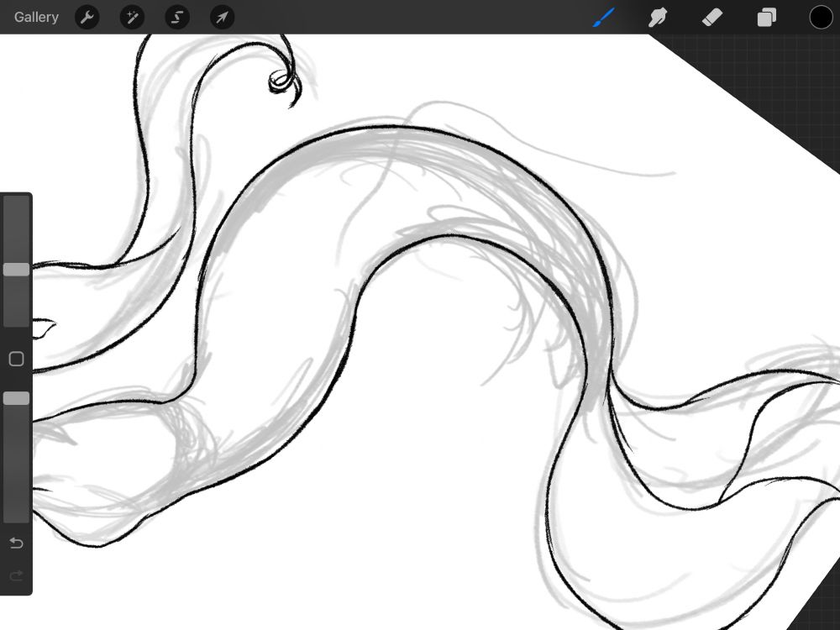This screenshot has width=840, height=630.
Task: Open the Actions wrench menu
Action: pos(87,17)
